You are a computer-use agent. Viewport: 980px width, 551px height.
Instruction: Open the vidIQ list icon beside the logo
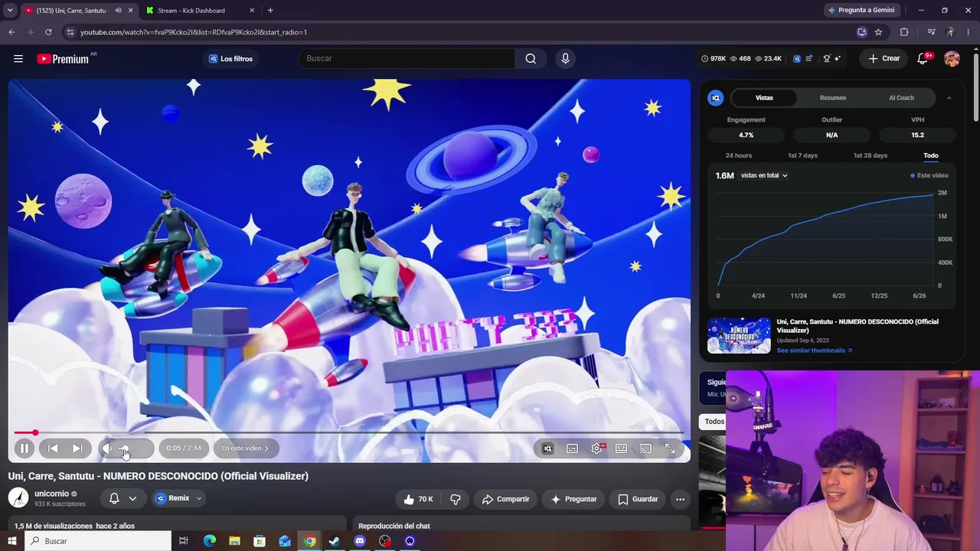click(809, 59)
